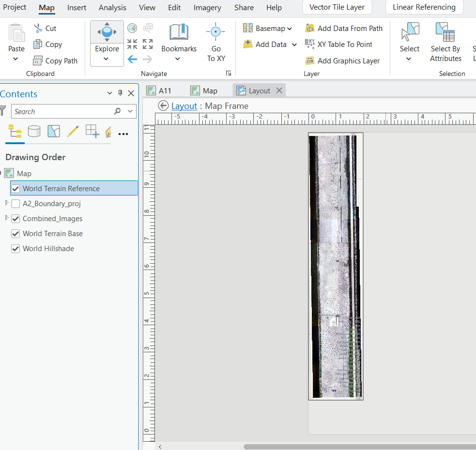Uncheck World Terrain Reference layer
The image size is (476, 450).
(x=15, y=188)
